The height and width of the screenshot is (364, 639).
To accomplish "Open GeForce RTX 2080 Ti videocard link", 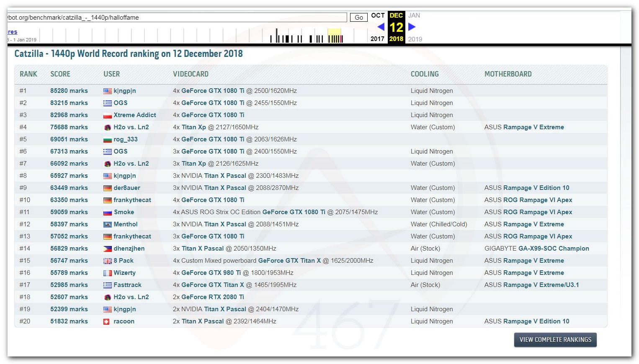I will coord(213,297).
